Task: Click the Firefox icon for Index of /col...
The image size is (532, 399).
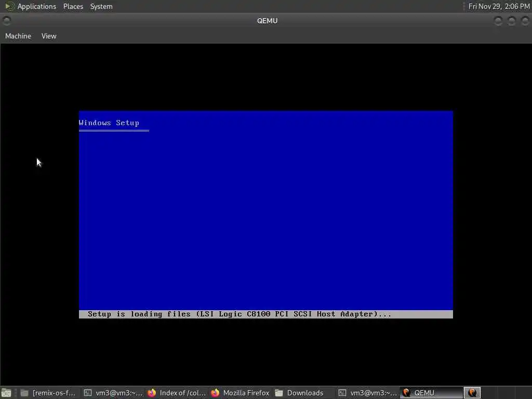Action: pos(152,393)
